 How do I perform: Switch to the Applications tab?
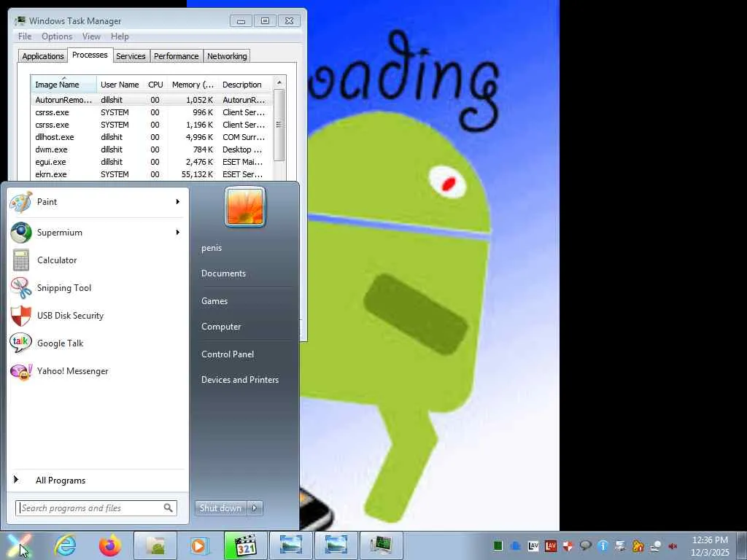(43, 56)
